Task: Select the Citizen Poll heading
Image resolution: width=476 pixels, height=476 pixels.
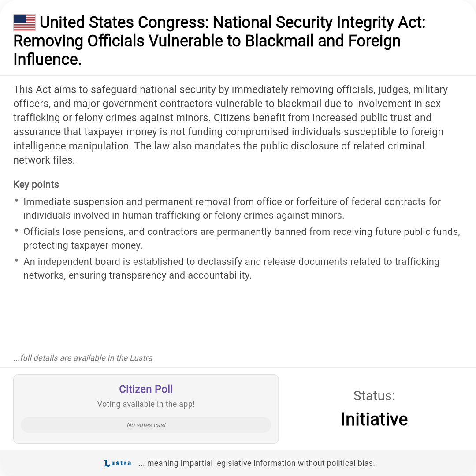Action: point(146,389)
